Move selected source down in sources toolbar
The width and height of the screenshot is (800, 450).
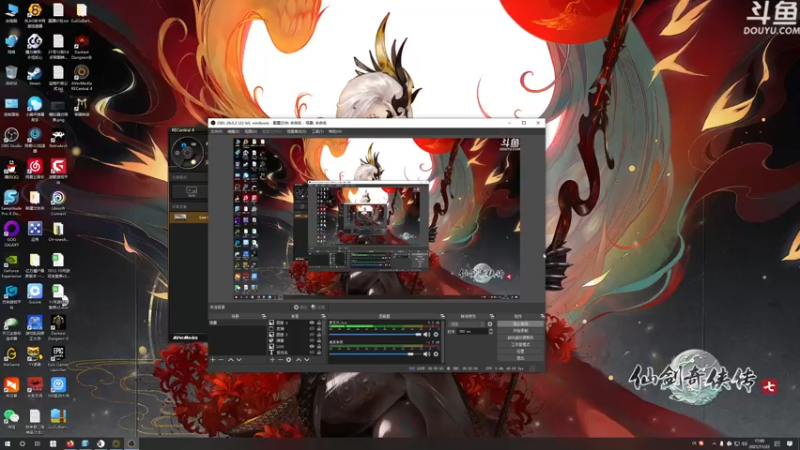point(307,360)
